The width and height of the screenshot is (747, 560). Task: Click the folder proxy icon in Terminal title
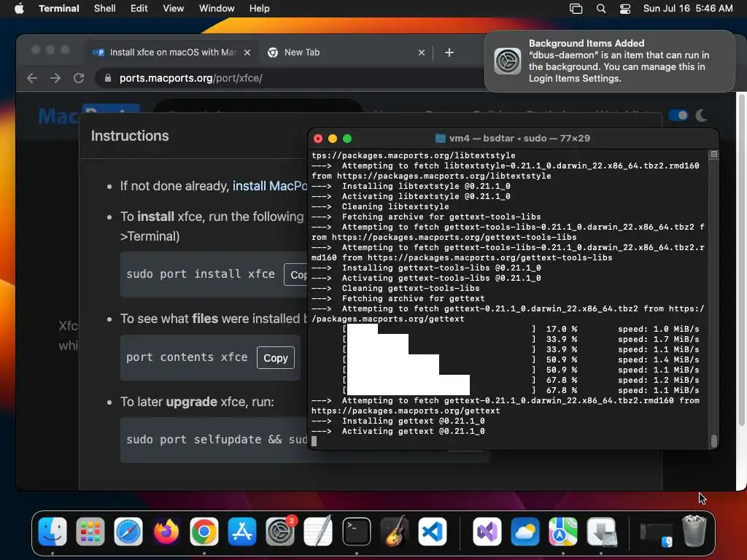(440, 138)
